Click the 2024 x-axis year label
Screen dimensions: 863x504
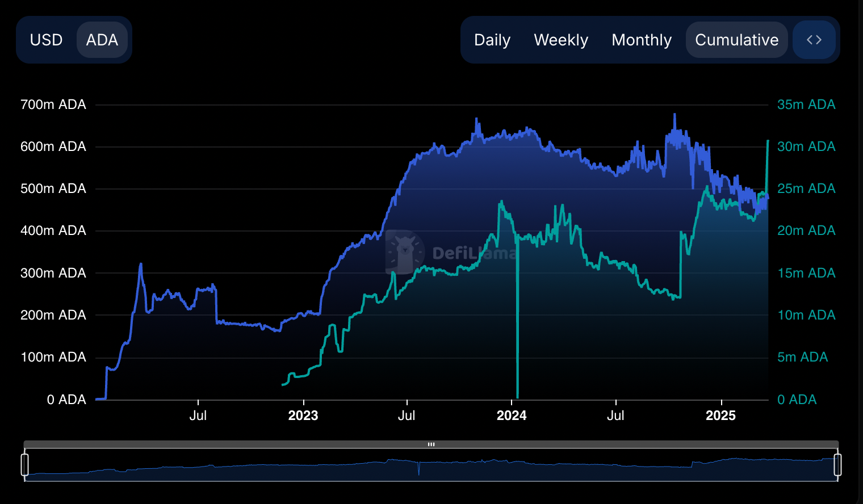pos(512,415)
